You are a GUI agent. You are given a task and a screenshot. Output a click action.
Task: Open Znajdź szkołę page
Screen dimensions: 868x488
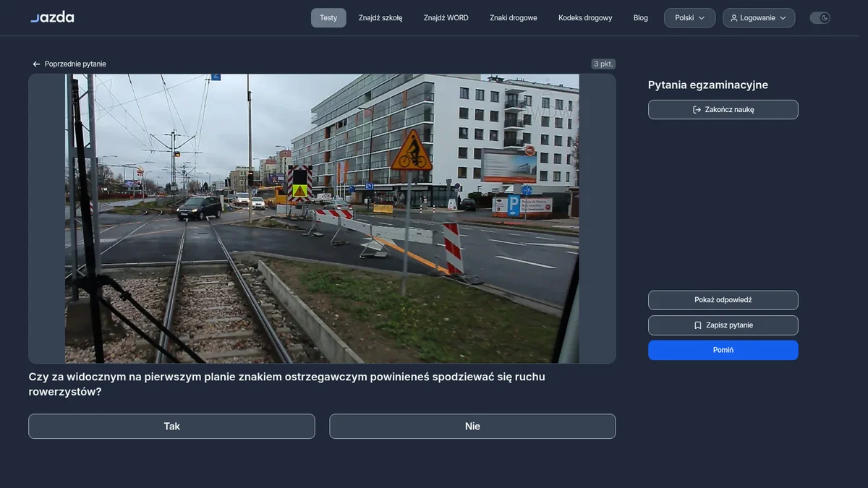380,18
